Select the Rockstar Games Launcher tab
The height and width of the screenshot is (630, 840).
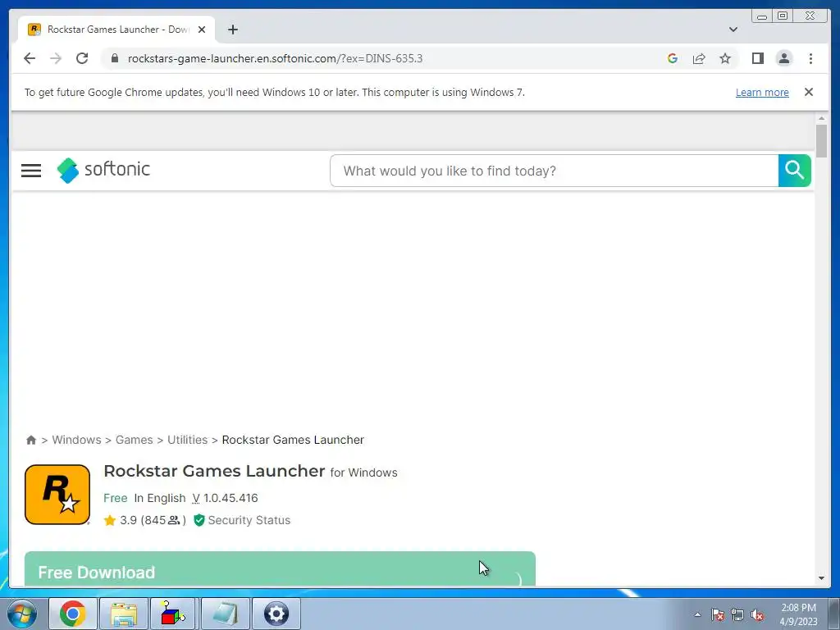[116, 30]
